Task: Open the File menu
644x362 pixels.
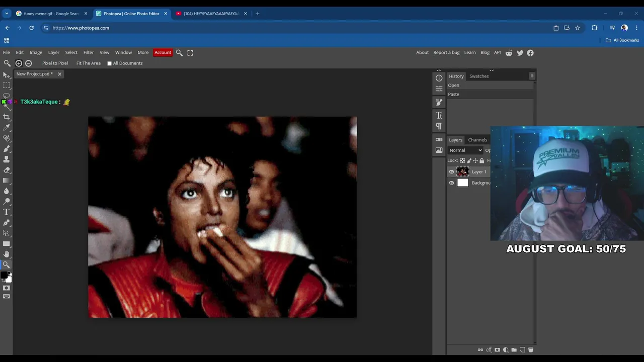Action: coord(7,53)
